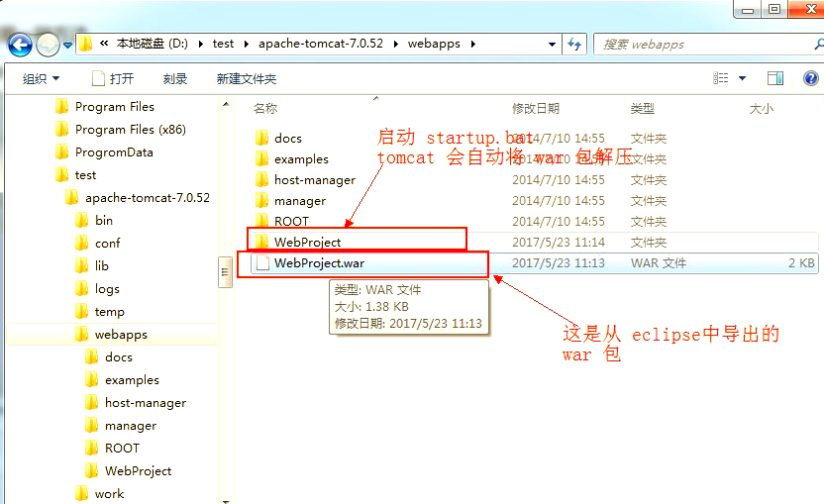Open help with question mark icon
This screenshot has width=824, height=504.
810,78
